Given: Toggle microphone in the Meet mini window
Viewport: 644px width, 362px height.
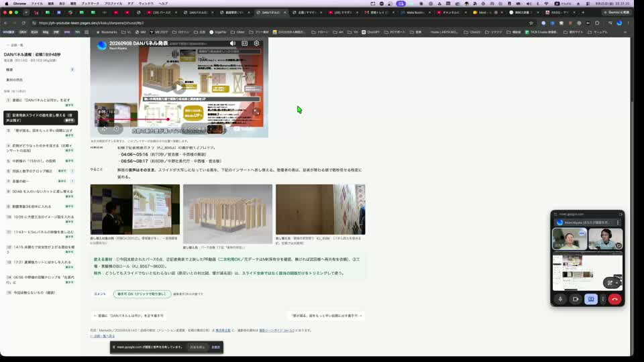Looking at the screenshot, I should coord(560,299).
